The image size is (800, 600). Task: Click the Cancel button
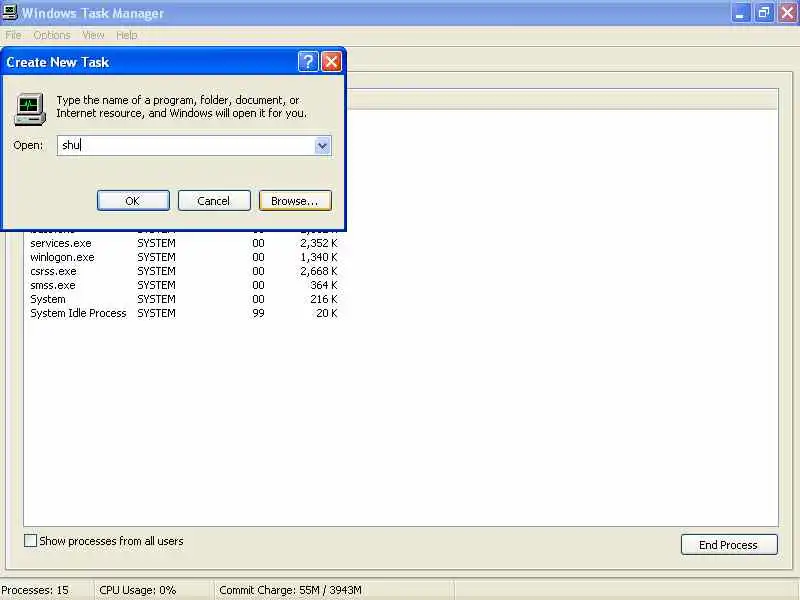coord(214,201)
